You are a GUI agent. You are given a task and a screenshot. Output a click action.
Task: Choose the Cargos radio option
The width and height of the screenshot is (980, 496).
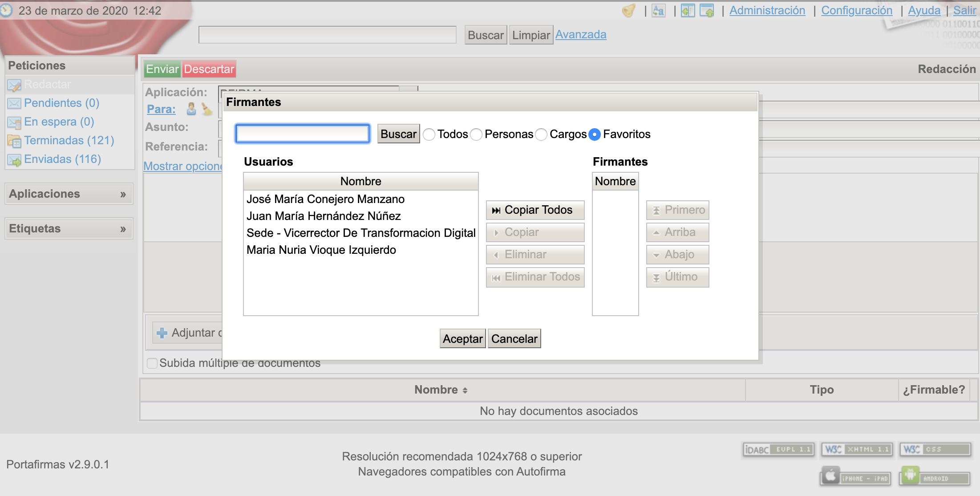click(541, 134)
